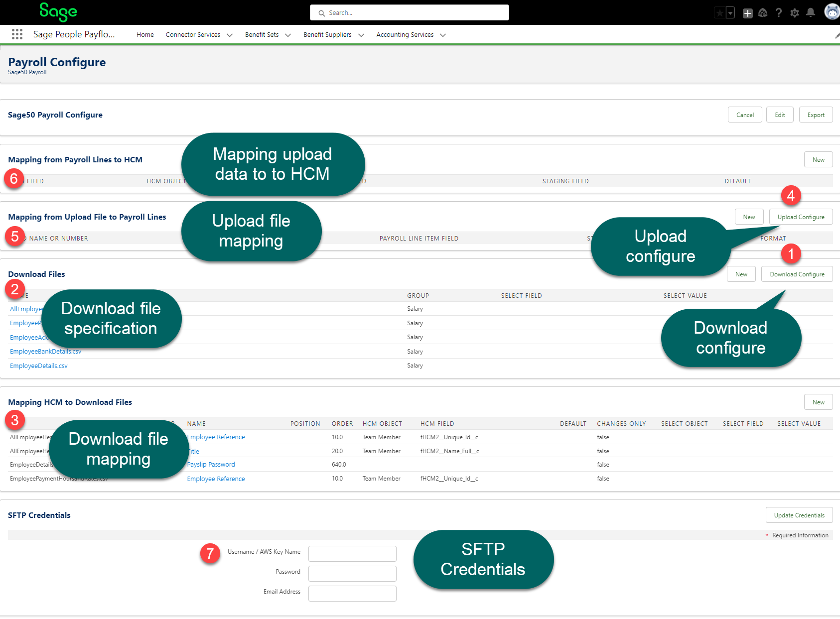Click the Download Configure button
Viewport: 840px width, 619px height.
[797, 274]
